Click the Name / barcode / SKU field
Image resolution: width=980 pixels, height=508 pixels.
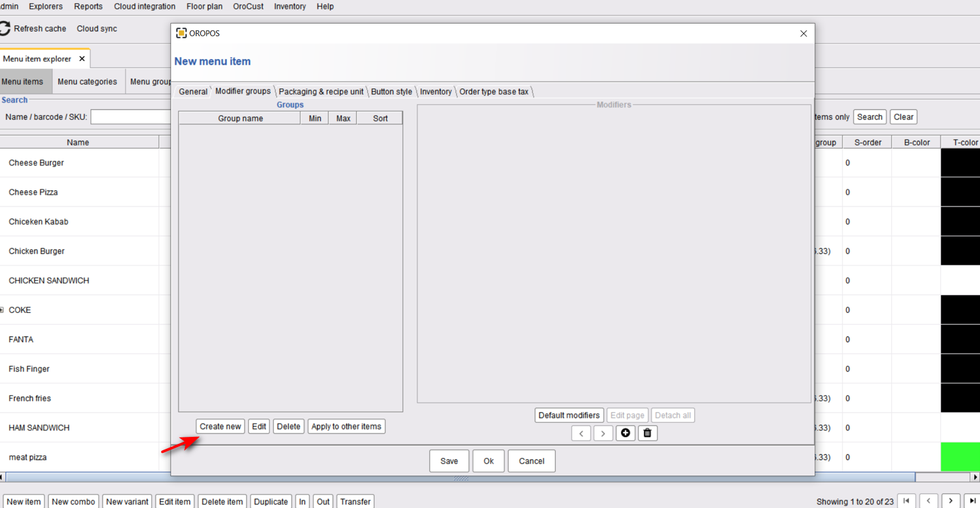click(x=131, y=117)
